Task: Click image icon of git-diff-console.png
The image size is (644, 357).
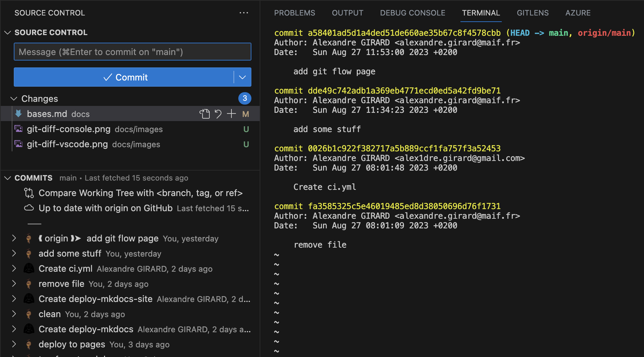Action: click(x=19, y=129)
